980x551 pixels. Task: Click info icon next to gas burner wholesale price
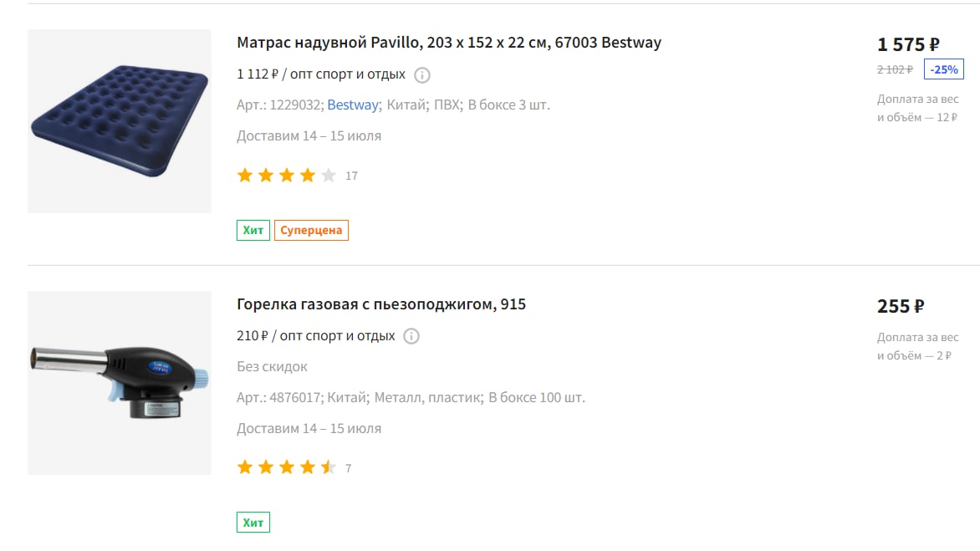[x=411, y=336]
